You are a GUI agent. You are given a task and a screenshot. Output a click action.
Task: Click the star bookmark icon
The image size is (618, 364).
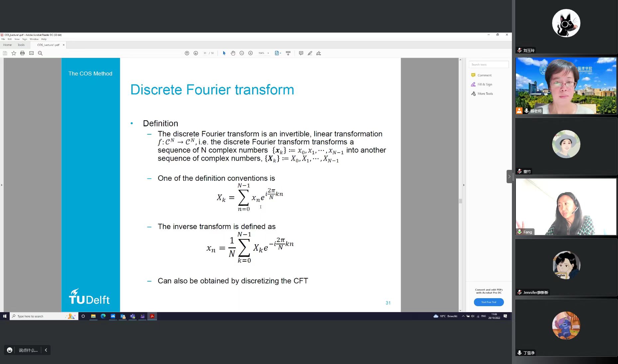tap(14, 53)
